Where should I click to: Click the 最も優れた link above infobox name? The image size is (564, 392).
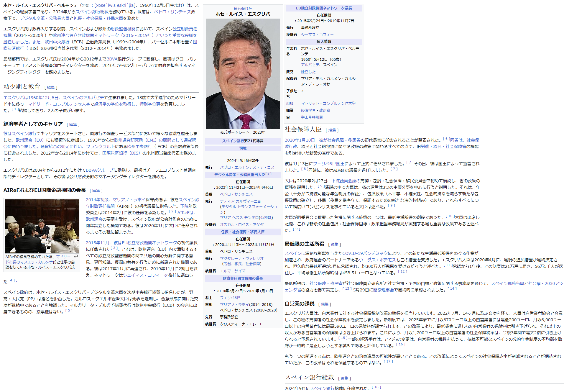243,9
